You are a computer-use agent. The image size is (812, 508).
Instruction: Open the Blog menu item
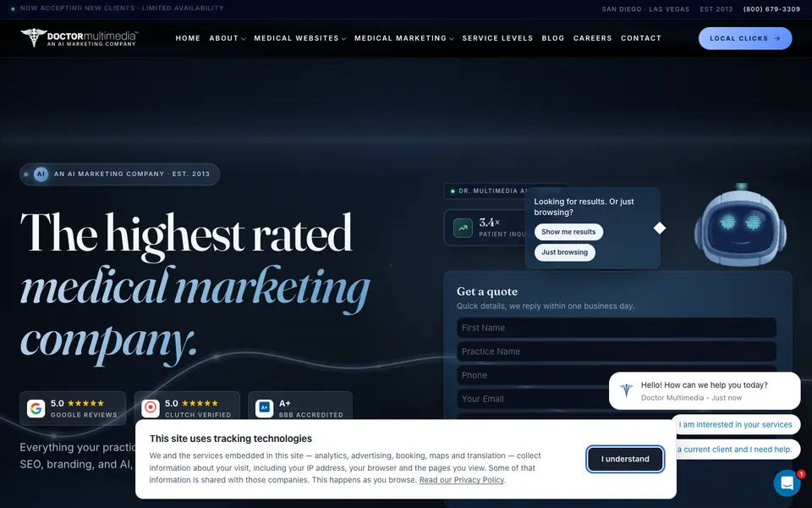(553, 38)
